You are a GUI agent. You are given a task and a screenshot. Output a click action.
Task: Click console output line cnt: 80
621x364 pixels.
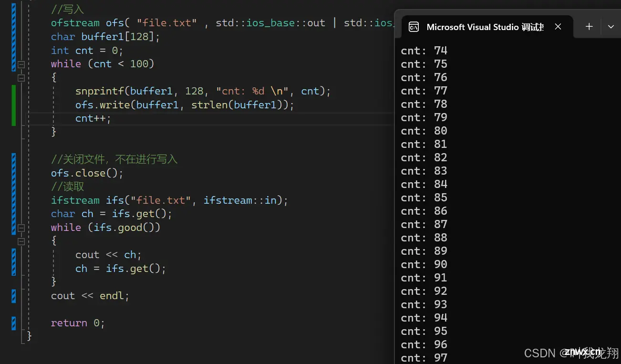[x=424, y=131]
